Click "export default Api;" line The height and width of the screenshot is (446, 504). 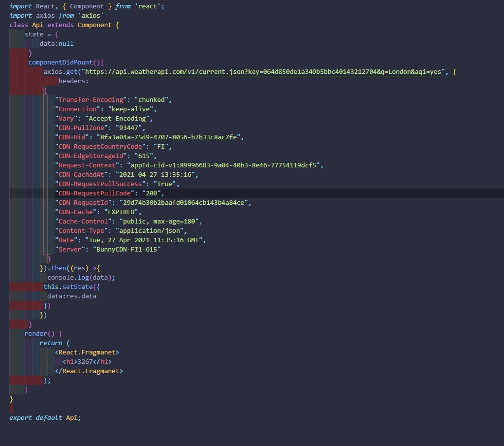(x=45, y=418)
